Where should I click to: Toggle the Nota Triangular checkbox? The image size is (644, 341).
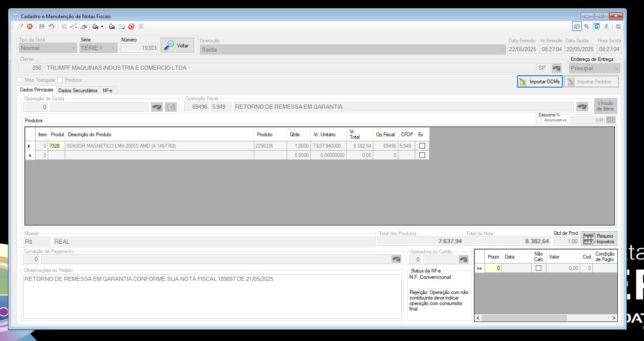[19, 80]
